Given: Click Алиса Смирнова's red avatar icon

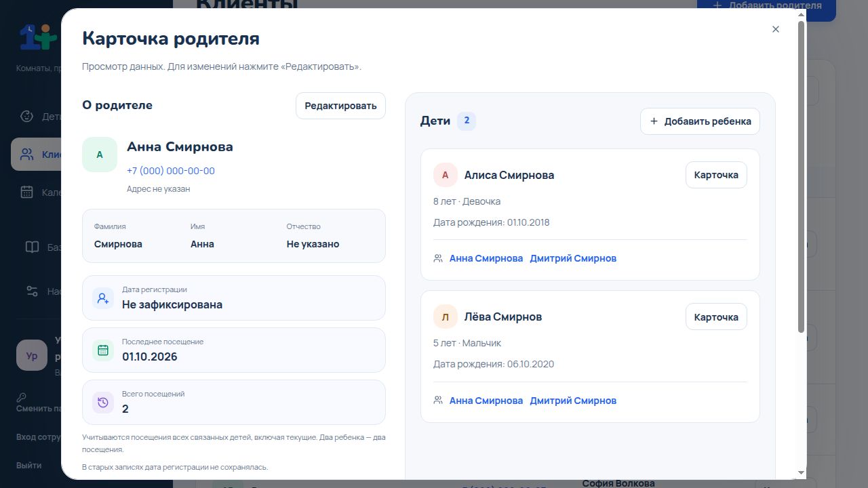Looking at the screenshot, I should coord(446,175).
